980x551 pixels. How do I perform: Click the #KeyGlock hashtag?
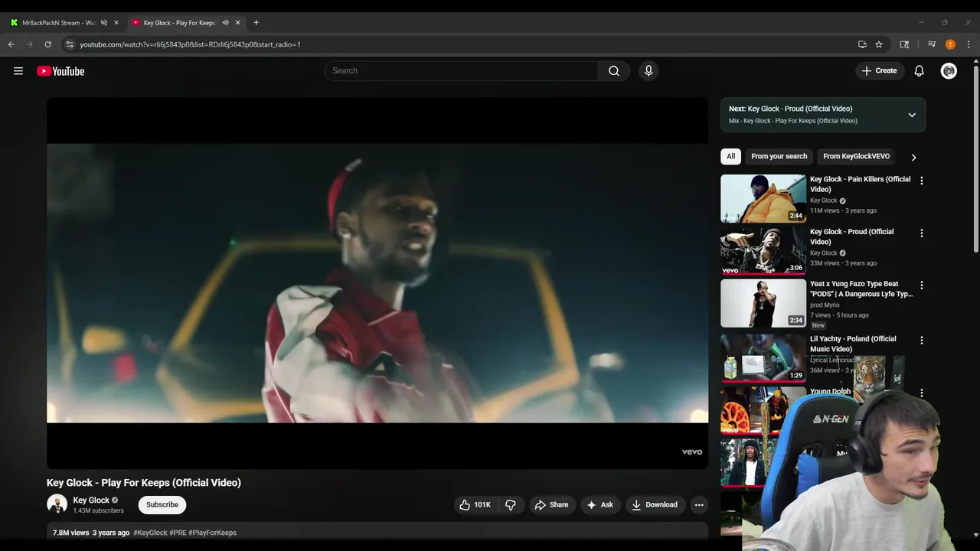pyautogui.click(x=150, y=533)
